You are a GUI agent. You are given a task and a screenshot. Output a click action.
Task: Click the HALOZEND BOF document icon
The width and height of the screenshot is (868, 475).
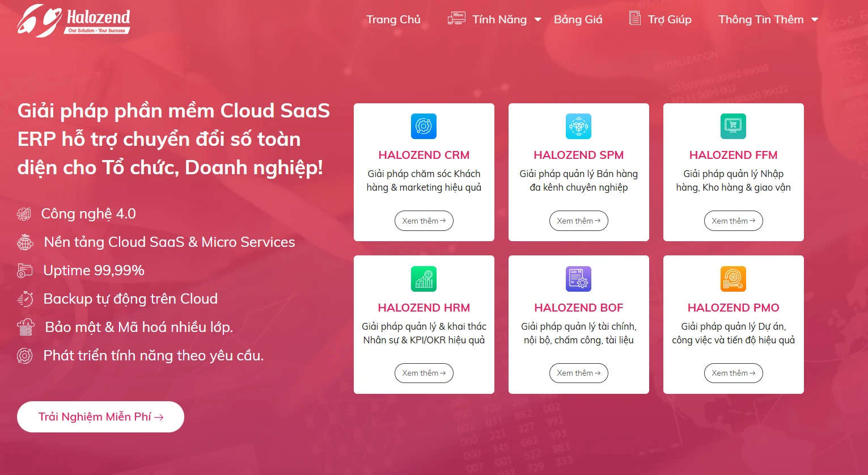pos(578,279)
